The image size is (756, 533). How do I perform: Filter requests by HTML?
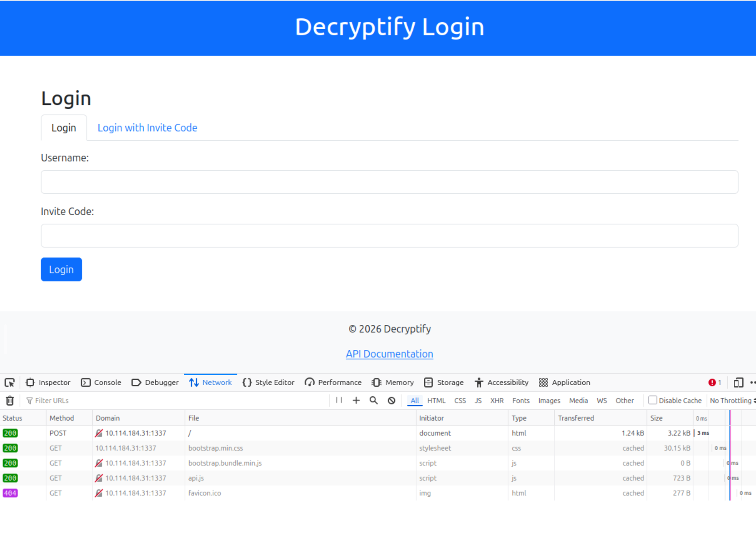click(436, 401)
